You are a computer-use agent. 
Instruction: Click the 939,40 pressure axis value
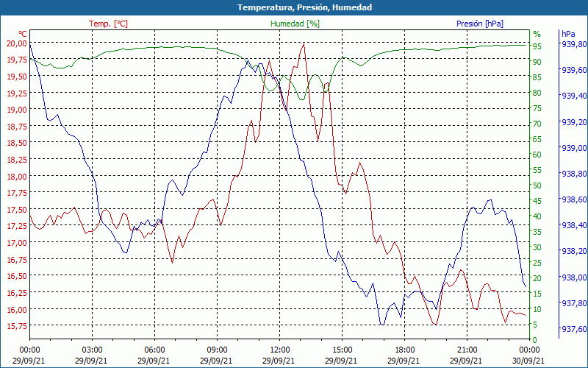click(573, 96)
